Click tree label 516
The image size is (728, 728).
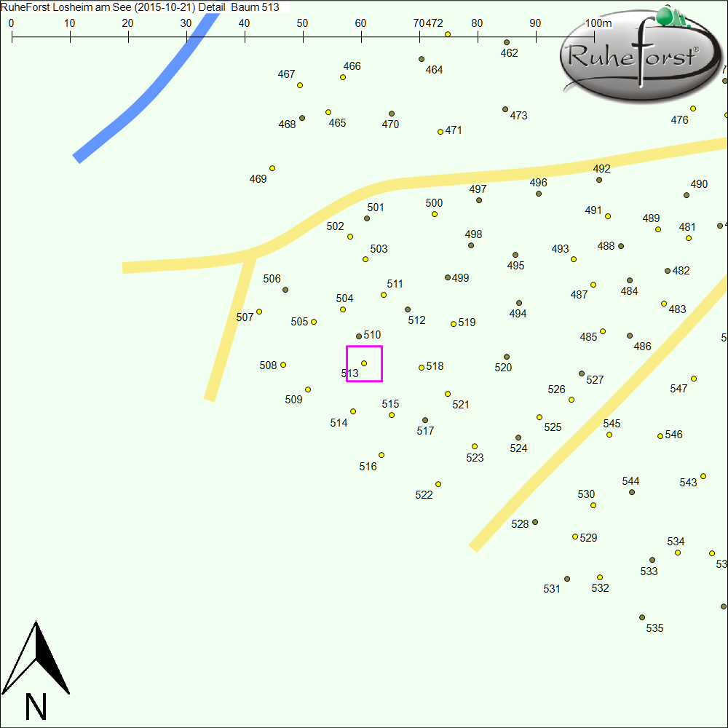(x=368, y=467)
